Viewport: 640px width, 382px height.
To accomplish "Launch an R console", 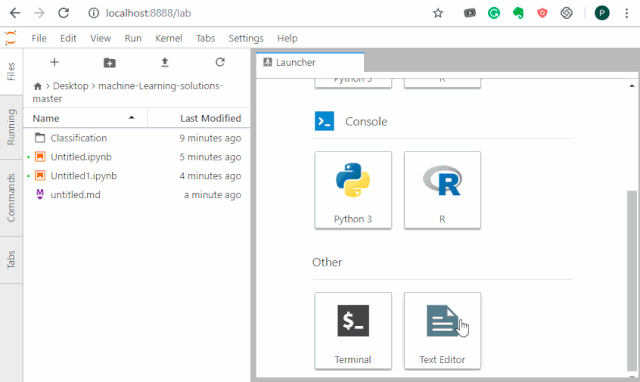I will (x=442, y=190).
